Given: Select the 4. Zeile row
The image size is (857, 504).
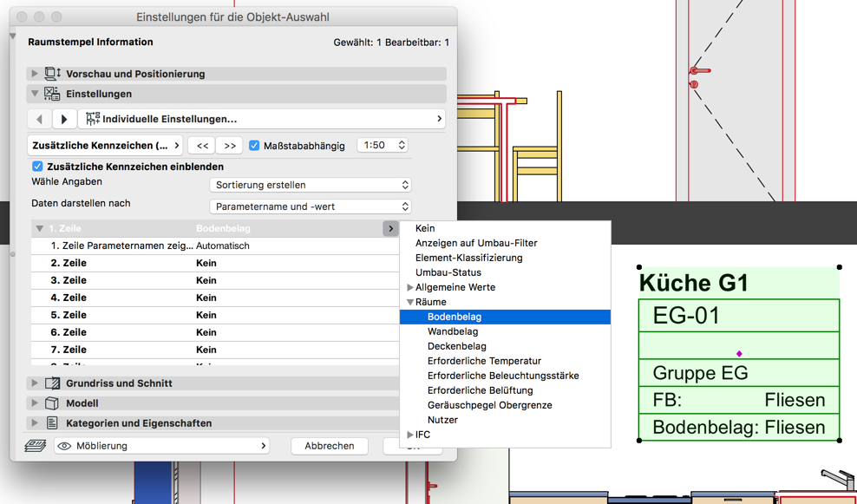Looking at the screenshot, I should pyautogui.click(x=215, y=298).
